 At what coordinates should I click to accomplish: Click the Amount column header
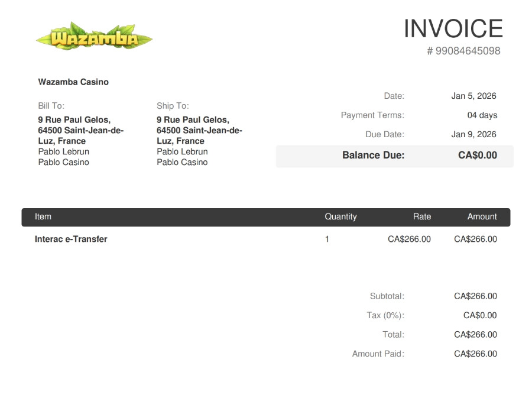(482, 216)
